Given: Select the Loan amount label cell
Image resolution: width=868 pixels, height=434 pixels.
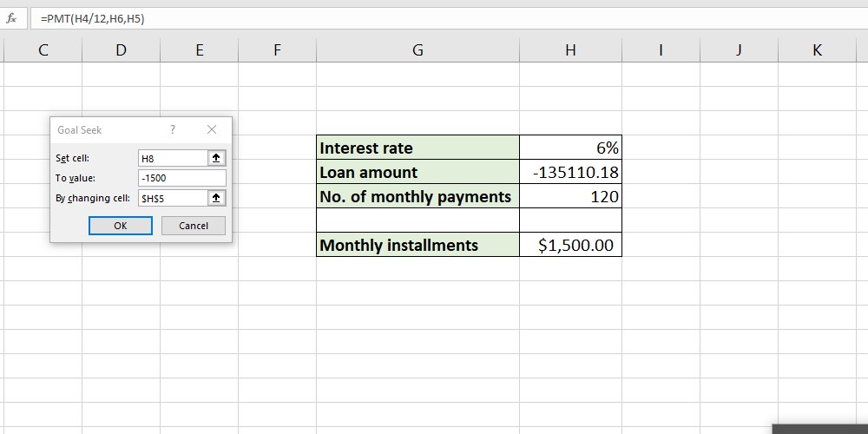Looking at the screenshot, I should point(418,172).
